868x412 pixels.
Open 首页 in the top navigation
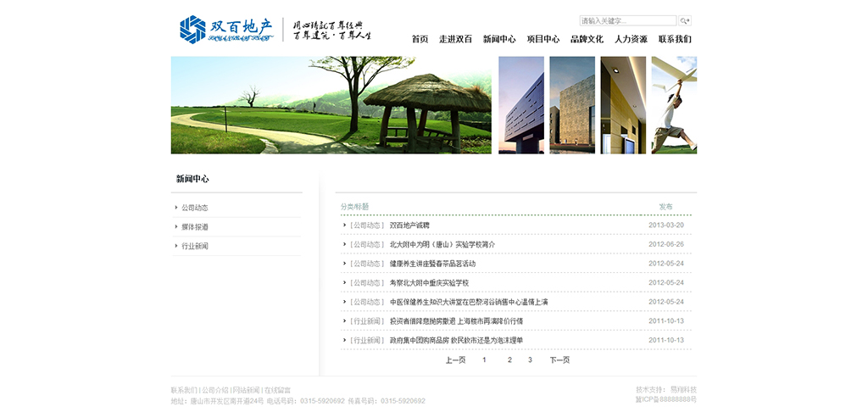pos(420,39)
